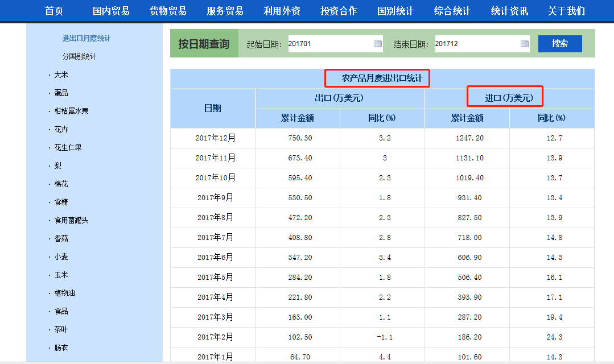This screenshot has width=614, height=364.
Task: Select 蛋品 in the sidebar list
Action: (61, 93)
